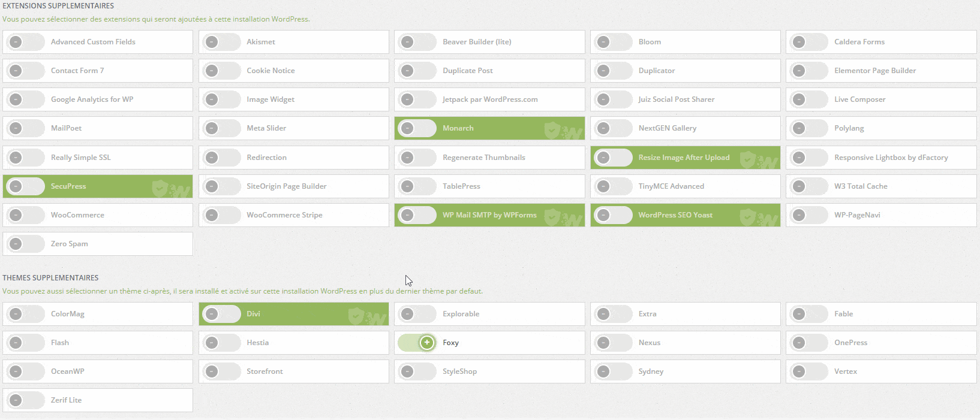This screenshot has height=420, width=980.
Task: Toggle the Live Composer switch
Action: pos(808,99)
